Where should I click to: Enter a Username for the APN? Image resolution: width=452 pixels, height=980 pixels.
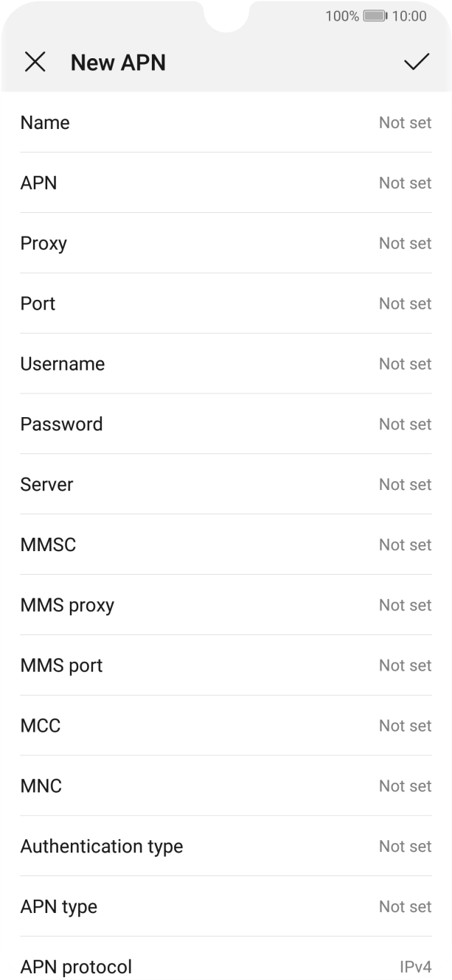(226, 364)
